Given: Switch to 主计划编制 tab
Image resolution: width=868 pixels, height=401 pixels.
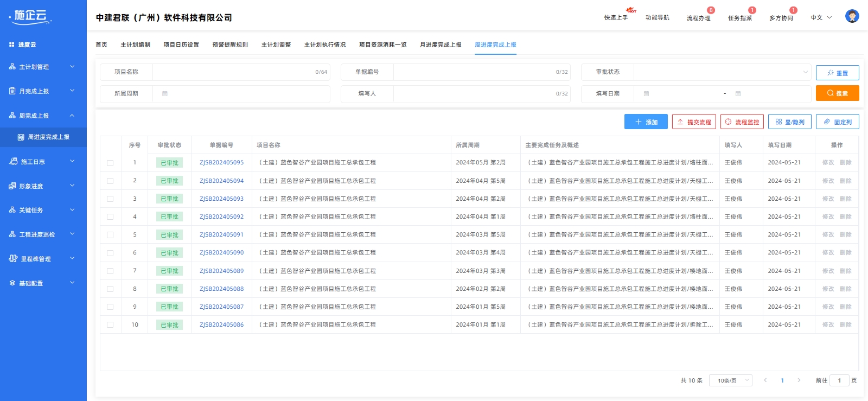Looking at the screenshot, I should click(135, 44).
